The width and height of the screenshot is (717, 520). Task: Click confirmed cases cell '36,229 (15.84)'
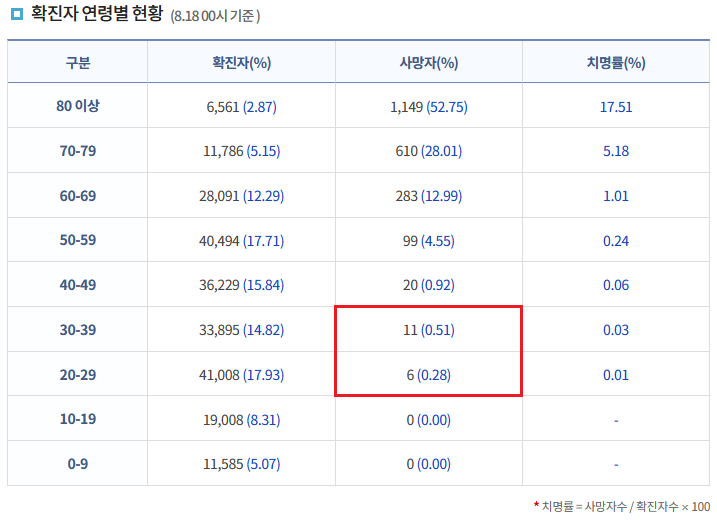tap(241, 285)
